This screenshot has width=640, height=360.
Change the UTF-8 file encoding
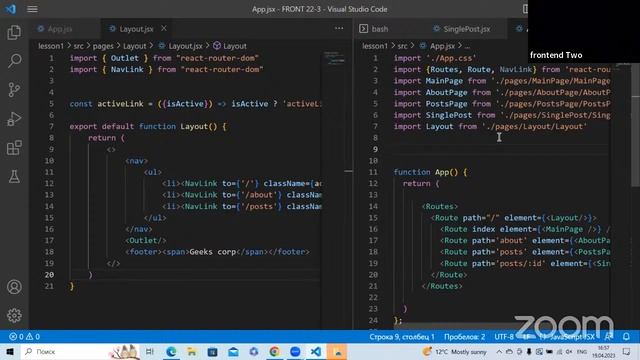504,337
